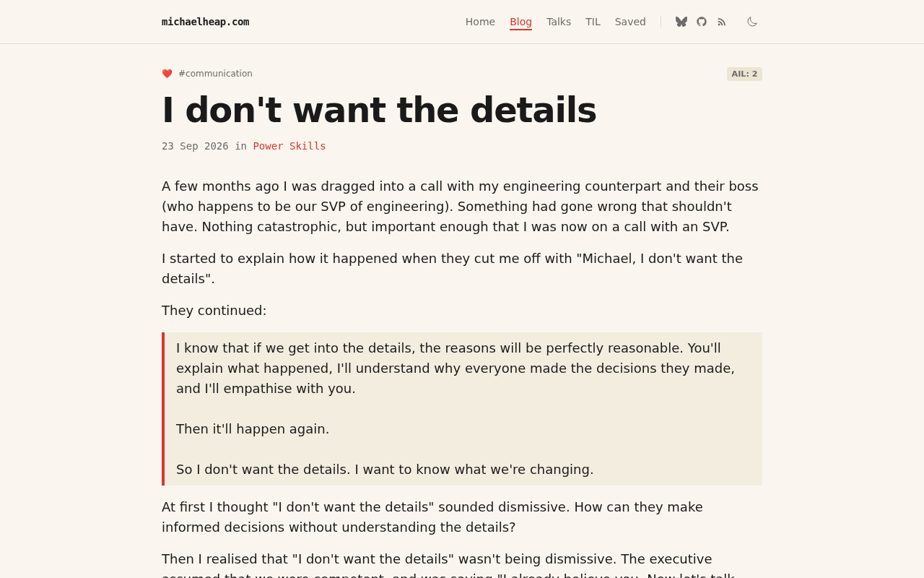This screenshot has width=924, height=578.
Task: Click the "They continued:" paragraph
Action: coord(214,311)
